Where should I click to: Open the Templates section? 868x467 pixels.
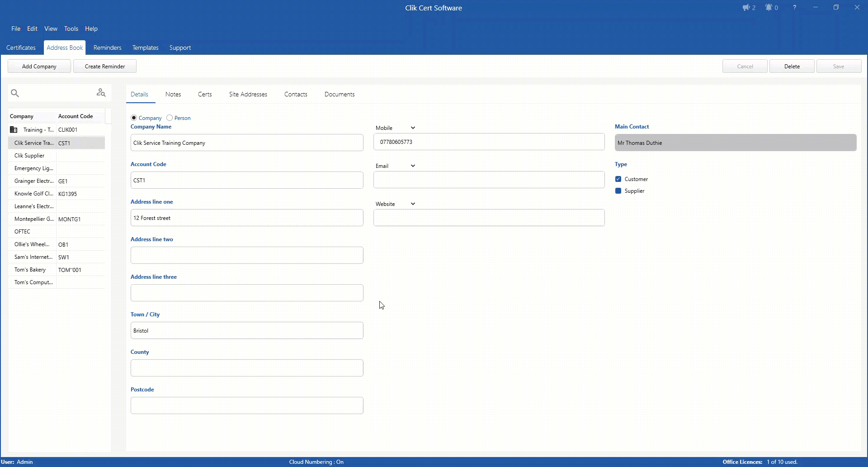145,48
